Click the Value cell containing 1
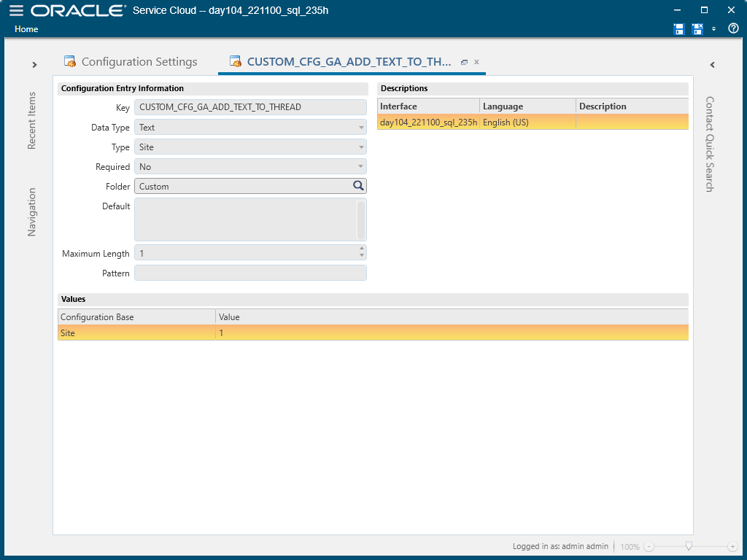The height and width of the screenshot is (560, 747). pos(452,332)
